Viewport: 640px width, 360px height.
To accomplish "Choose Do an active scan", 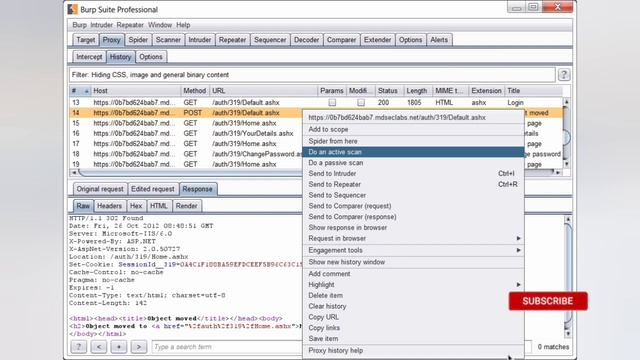I will click(x=413, y=152).
